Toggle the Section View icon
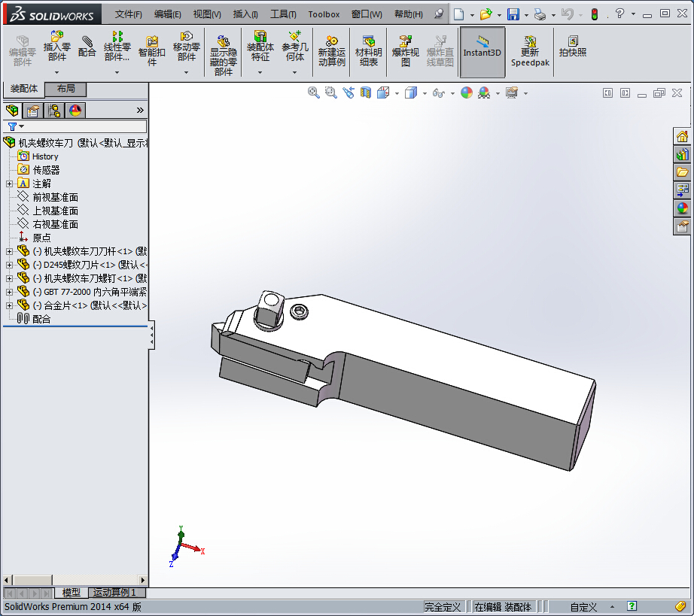This screenshot has height=616, width=694. [366, 93]
